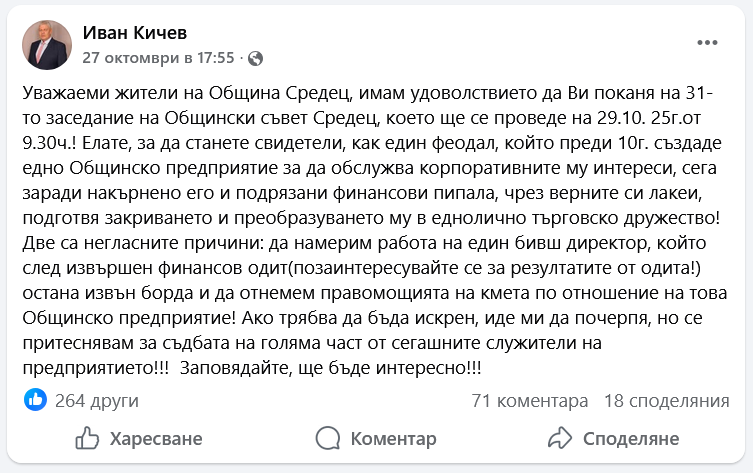Click the blue thumbs-up reaction icon
Viewport: 753px width, 473px height.
(x=35, y=401)
